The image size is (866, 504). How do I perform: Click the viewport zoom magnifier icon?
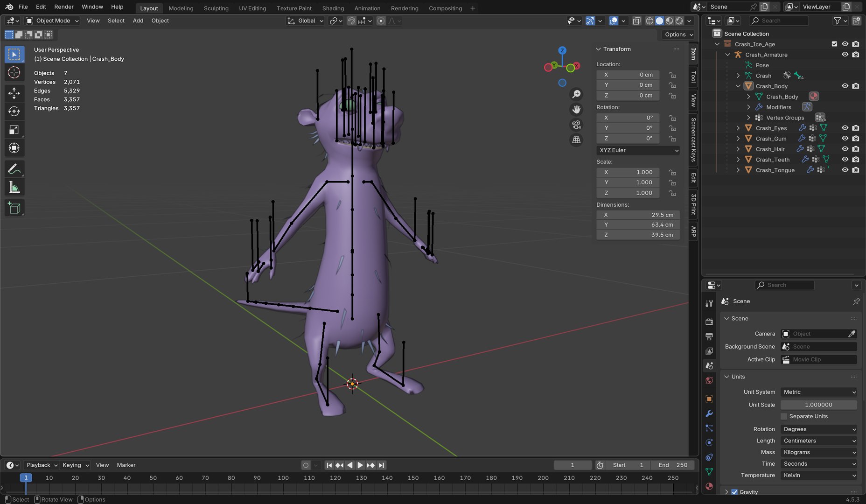(x=577, y=95)
